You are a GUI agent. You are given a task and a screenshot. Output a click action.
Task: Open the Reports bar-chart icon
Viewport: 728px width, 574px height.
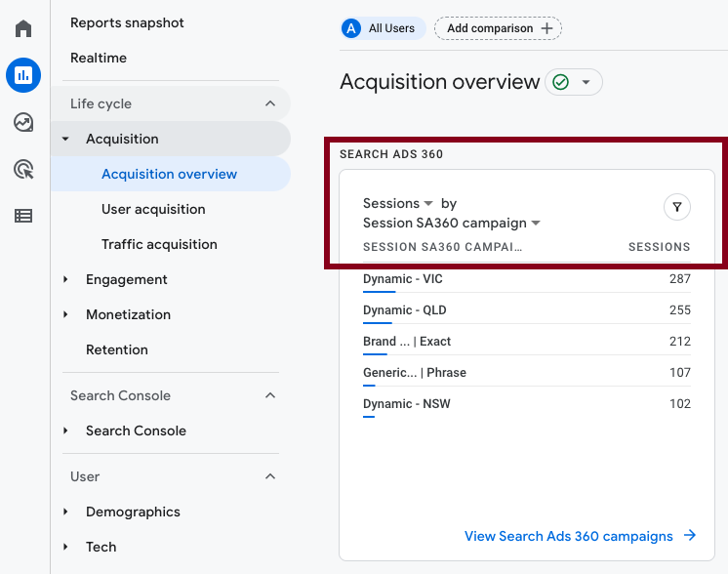tap(23, 75)
